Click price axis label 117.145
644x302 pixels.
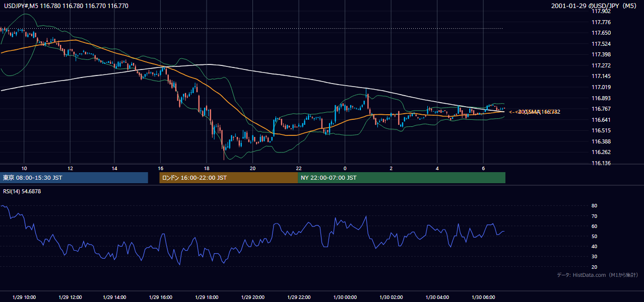601,76
